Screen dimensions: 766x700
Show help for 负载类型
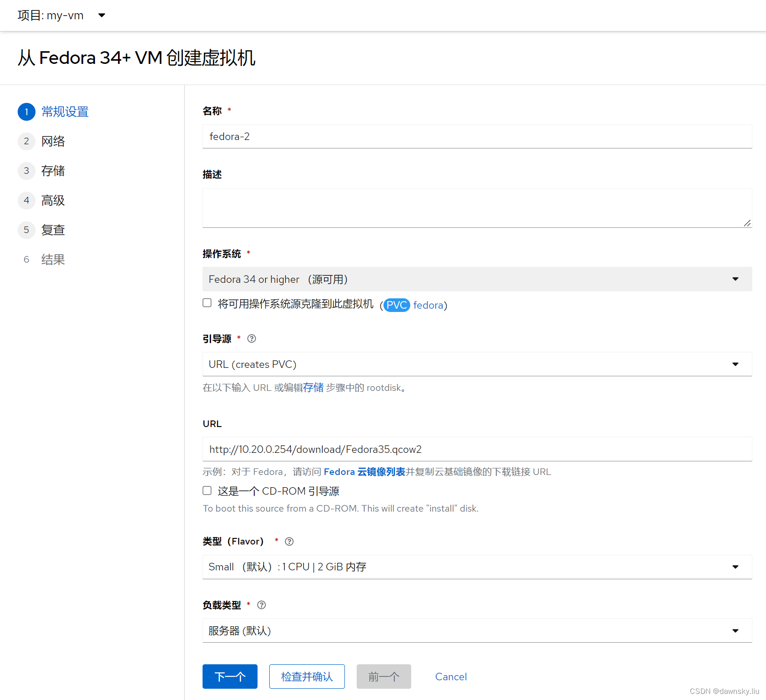click(x=262, y=605)
